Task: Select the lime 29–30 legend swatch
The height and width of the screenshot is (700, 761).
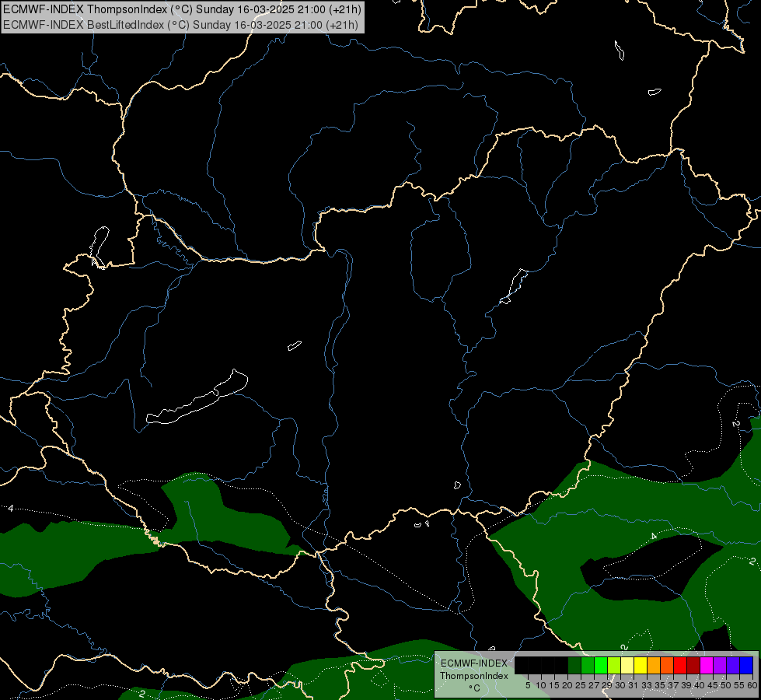Action: [x=614, y=665]
